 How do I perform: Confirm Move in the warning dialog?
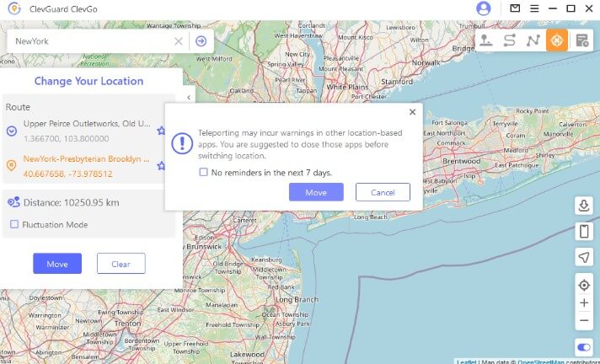(x=316, y=192)
